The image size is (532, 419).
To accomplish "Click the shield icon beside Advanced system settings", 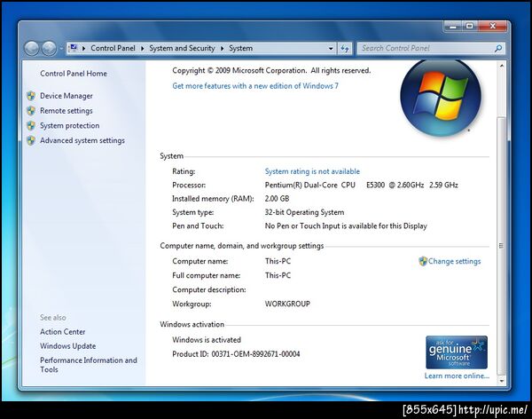I will pos(31,140).
